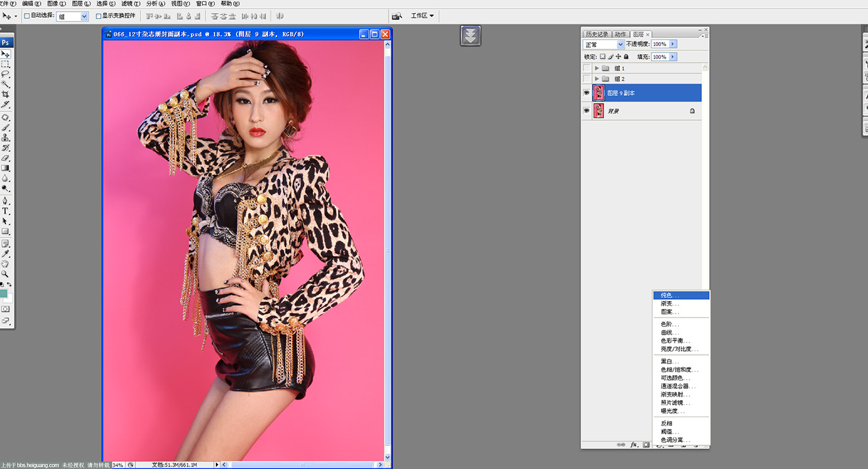Image resolution: width=868 pixels, height=469 pixels.
Task: Select the History Brush tool
Action: (x=5, y=148)
